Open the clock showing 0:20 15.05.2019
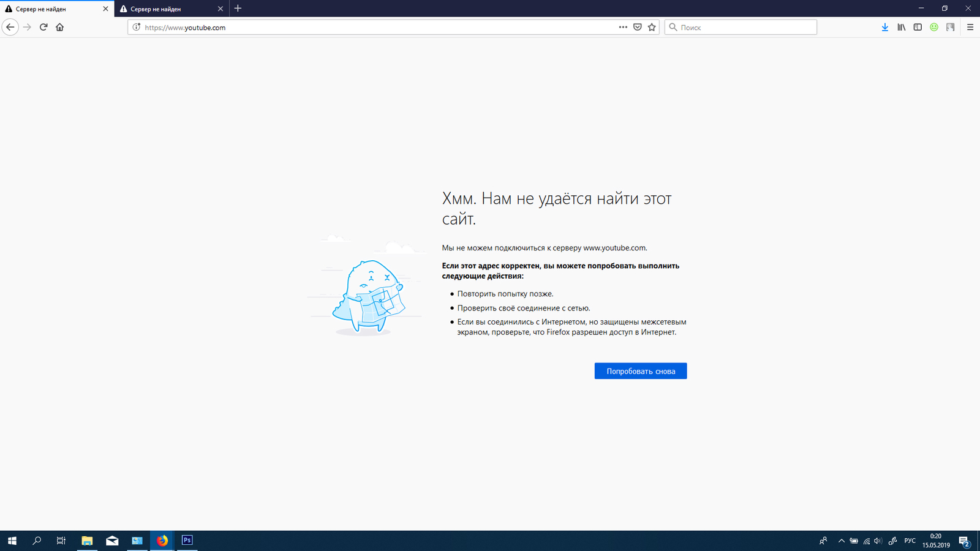This screenshot has width=980, height=551. (936, 541)
